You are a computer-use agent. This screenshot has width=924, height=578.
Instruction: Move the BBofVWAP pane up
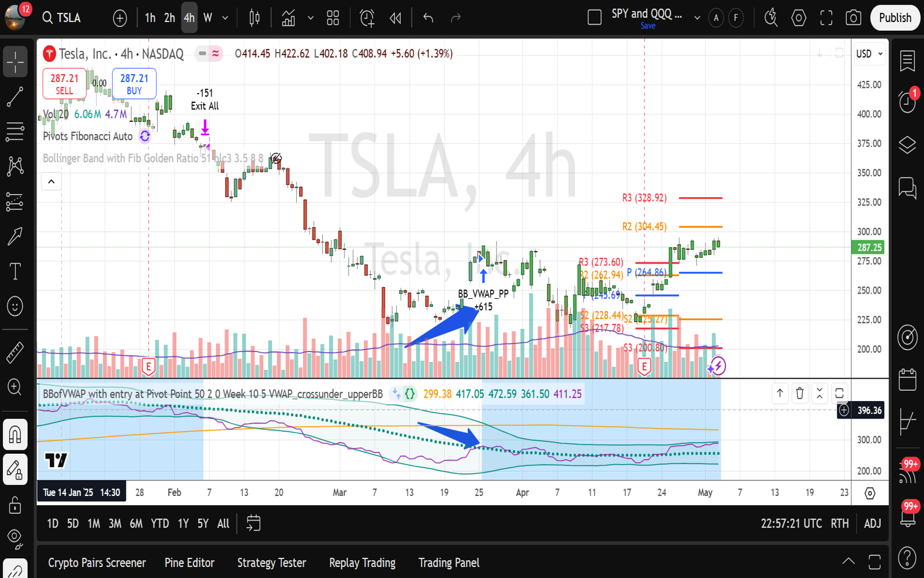(x=780, y=394)
